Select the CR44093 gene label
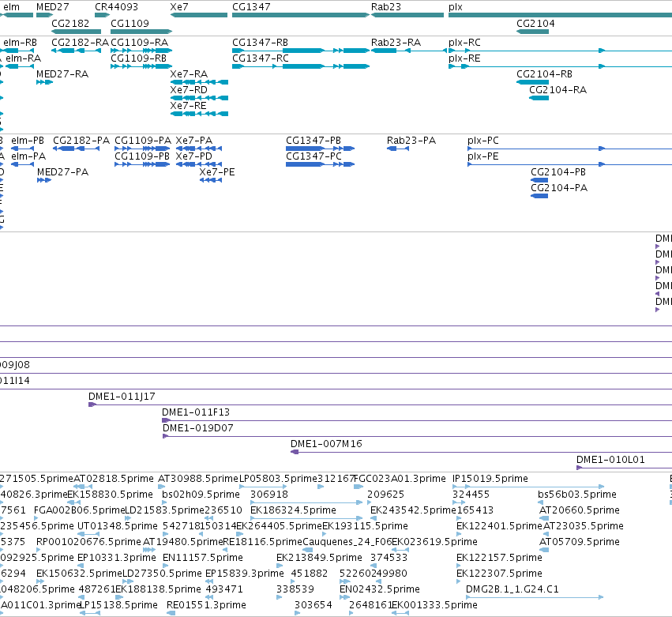This screenshot has height=617, width=672. [116, 7]
